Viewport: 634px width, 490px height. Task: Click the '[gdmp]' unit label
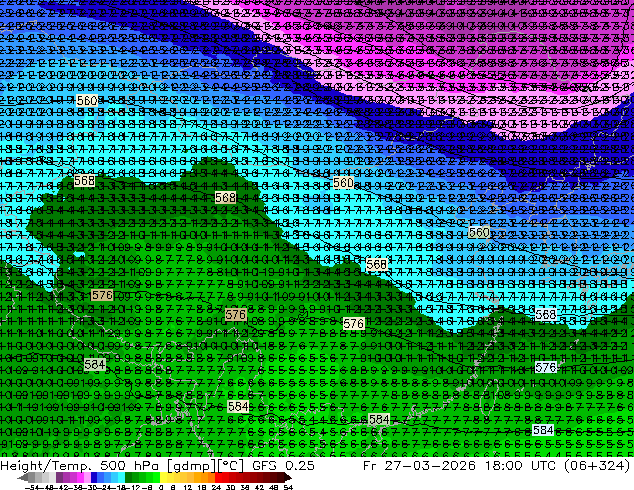(190, 466)
